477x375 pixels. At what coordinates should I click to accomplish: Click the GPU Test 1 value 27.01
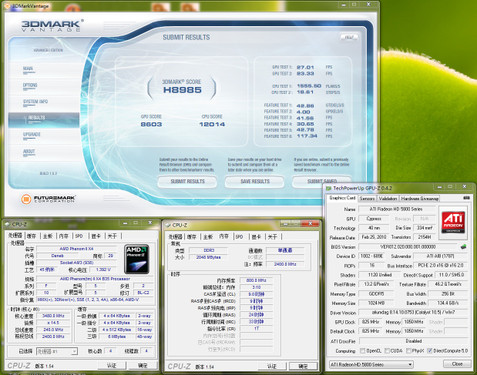[305, 67]
